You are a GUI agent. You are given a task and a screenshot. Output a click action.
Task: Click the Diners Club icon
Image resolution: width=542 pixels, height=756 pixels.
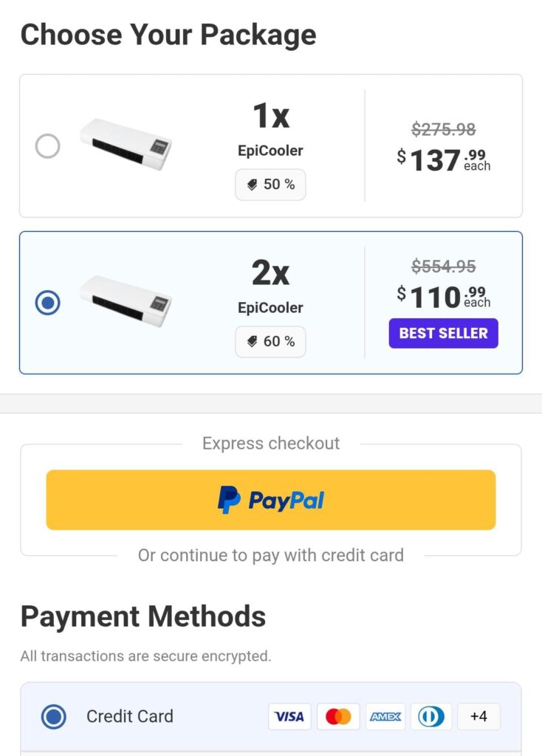[x=431, y=716]
